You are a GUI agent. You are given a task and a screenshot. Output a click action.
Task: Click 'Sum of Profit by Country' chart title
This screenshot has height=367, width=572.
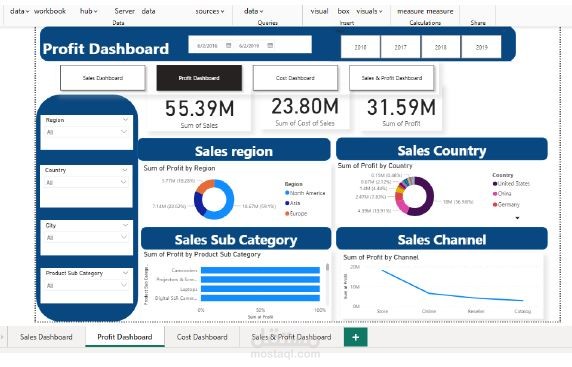(375, 166)
